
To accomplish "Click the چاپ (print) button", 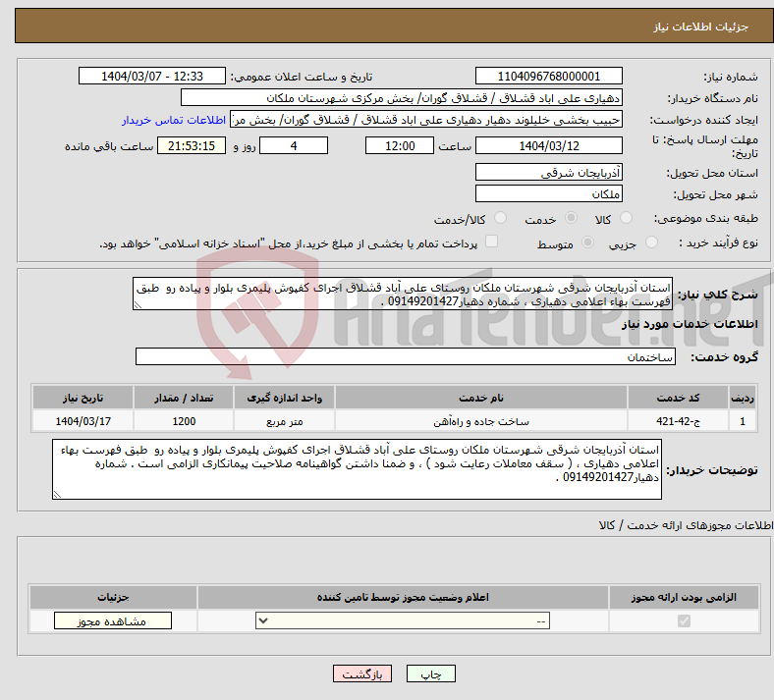I will tap(430, 673).
